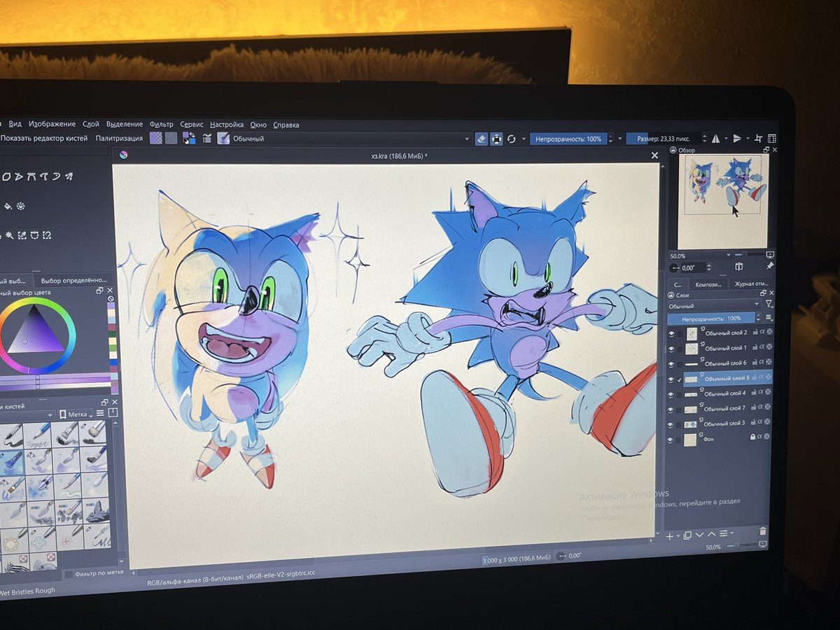Viewport: 840px width, 630px height.
Task: Click Показать редактор кистей button
Action: point(43,139)
